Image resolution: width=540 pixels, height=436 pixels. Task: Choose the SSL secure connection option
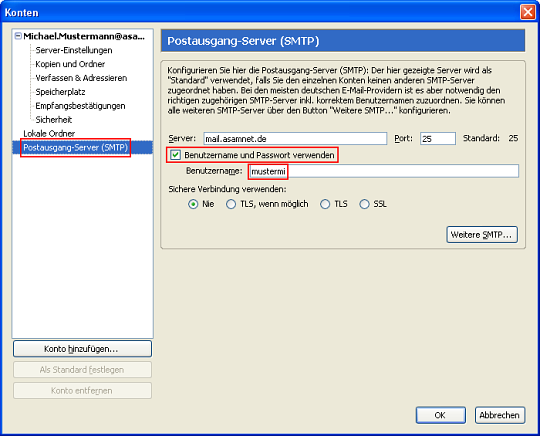pyautogui.click(x=364, y=204)
